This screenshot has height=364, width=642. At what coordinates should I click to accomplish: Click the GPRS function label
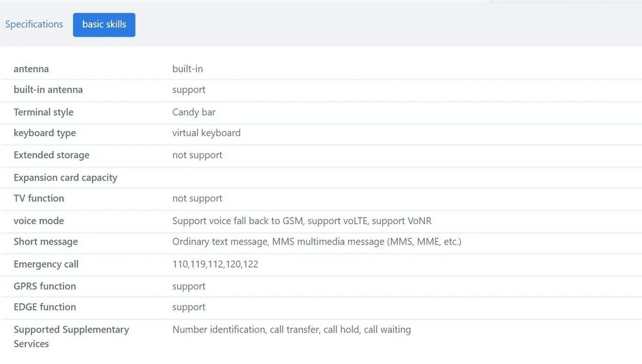(45, 286)
